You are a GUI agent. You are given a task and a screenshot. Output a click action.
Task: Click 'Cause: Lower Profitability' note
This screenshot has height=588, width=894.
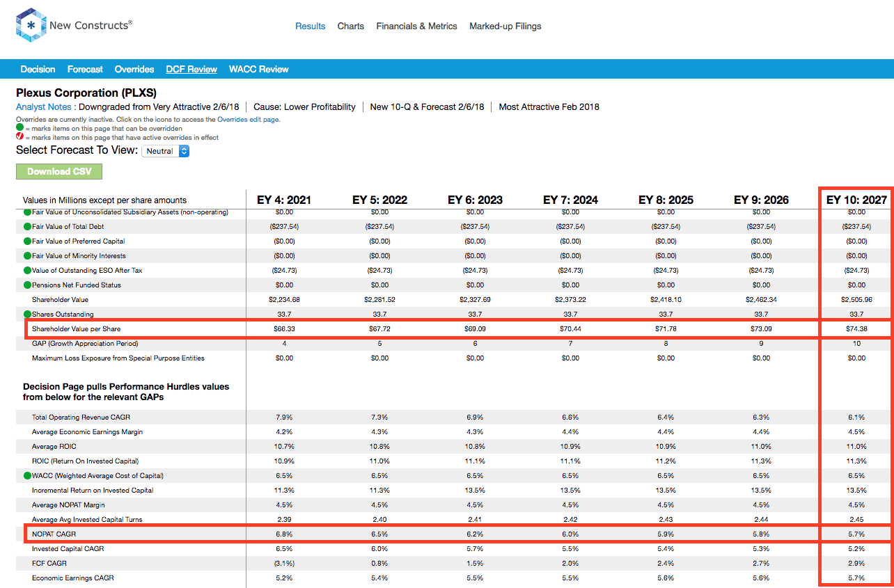305,106
